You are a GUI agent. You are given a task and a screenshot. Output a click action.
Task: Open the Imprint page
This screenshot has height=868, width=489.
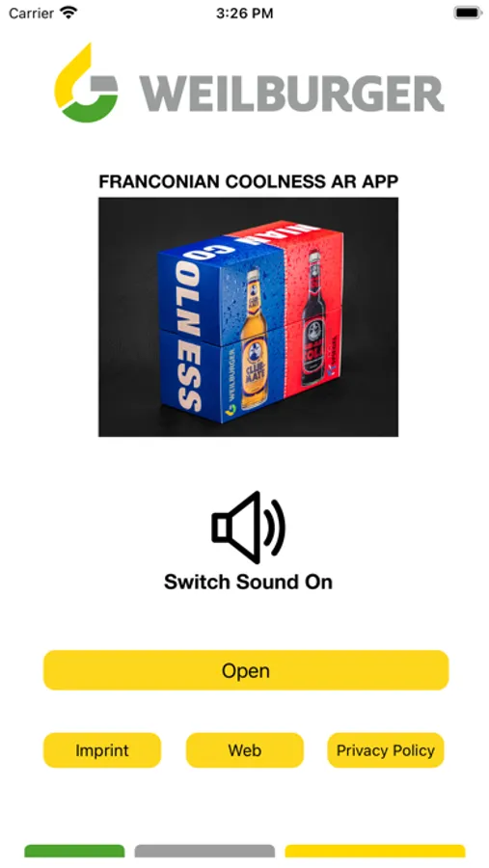pyautogui.click(x=102, y=750)
